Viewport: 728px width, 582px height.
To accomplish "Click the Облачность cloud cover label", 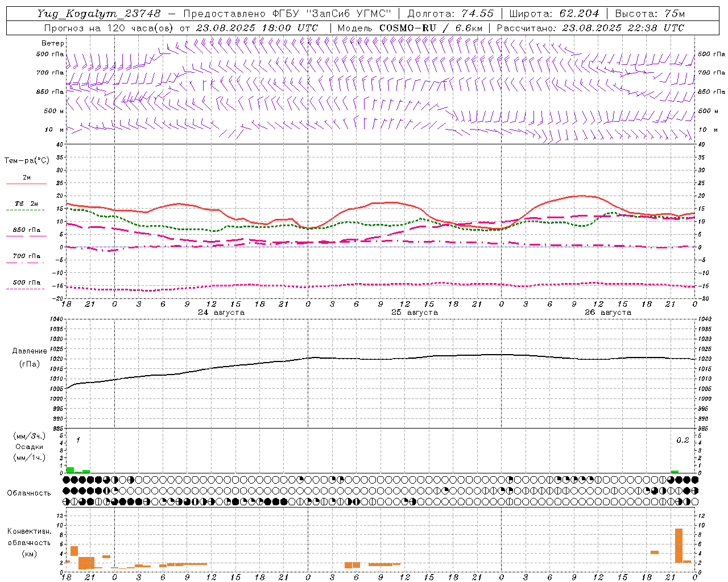I will click(x=29, y=493).
